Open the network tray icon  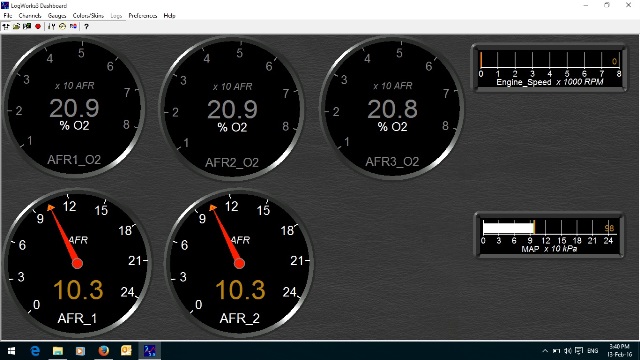pos(556,351)
